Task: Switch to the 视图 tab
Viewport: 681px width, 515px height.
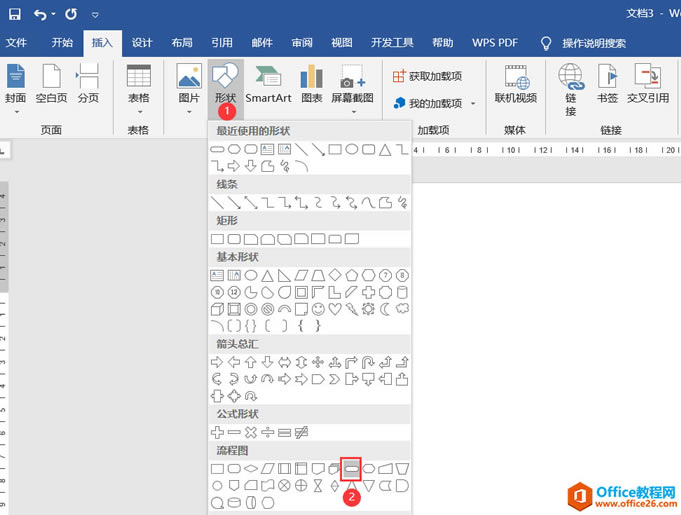Action: tap(342, 43)
